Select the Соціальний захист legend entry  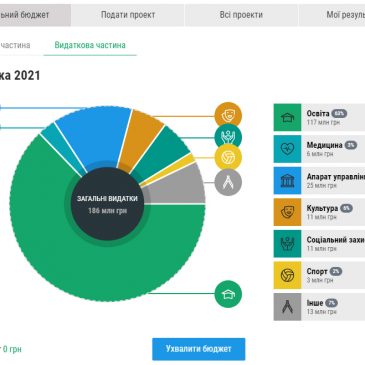(319, 244)
